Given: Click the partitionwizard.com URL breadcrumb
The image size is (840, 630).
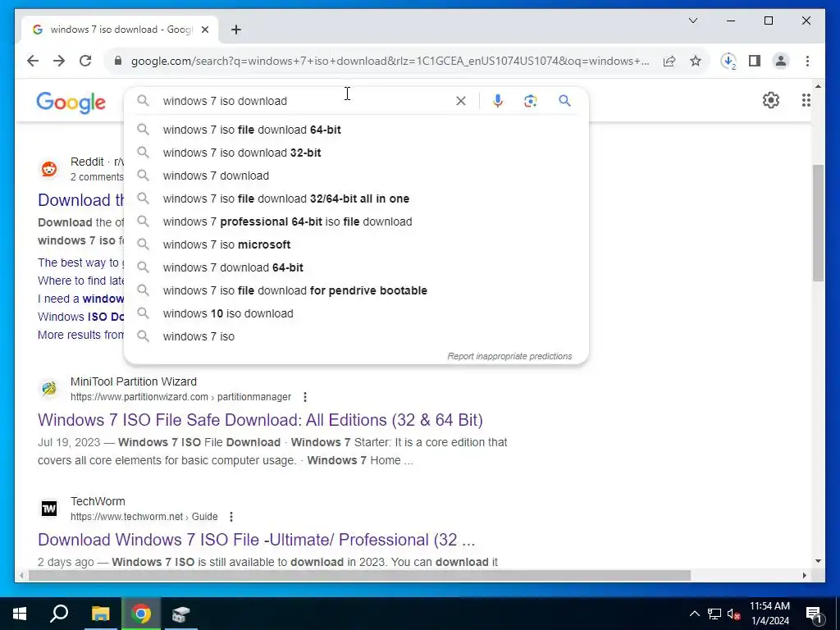Looking at the screenshot, I should (x=180, y=397).
